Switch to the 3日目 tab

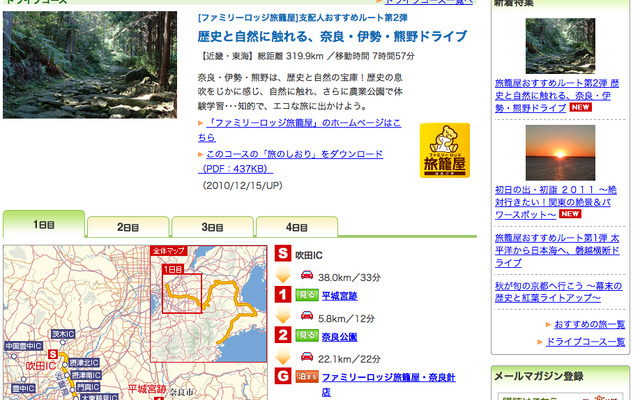coord(212,227)
